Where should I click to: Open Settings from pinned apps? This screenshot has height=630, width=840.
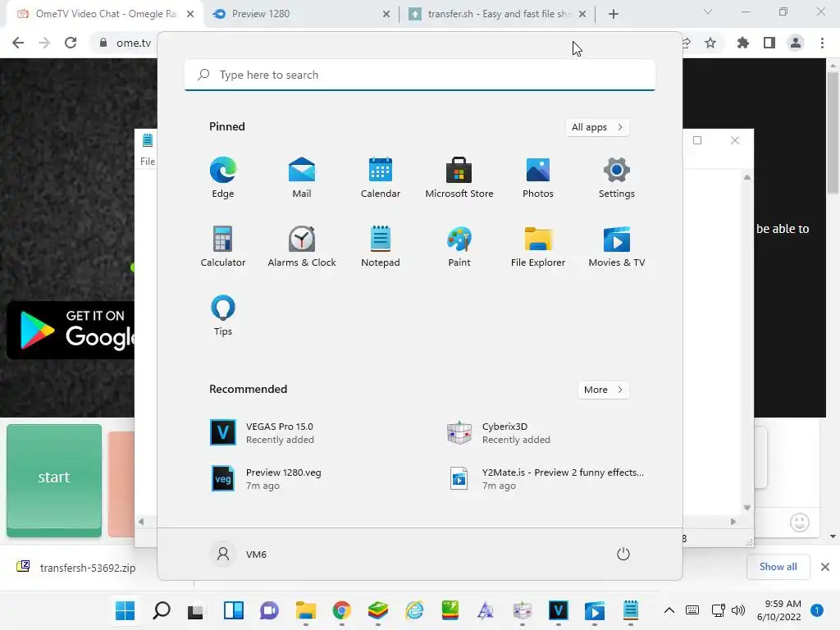coord(617,178)
